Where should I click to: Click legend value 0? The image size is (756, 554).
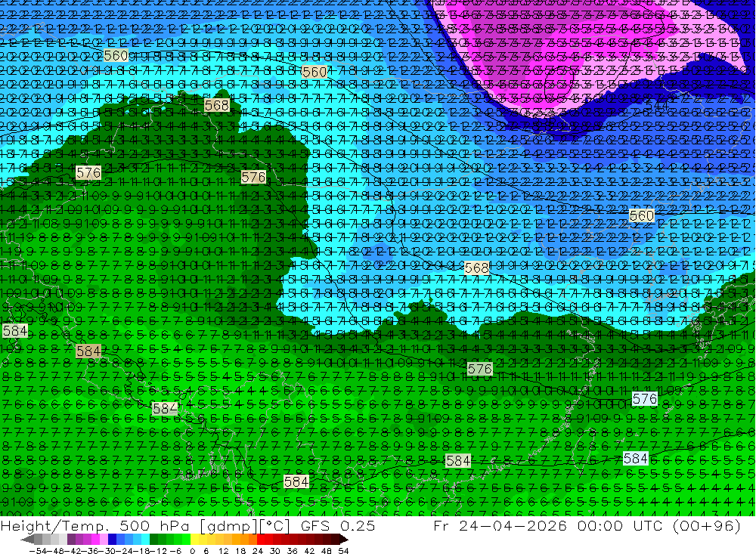click(192, 551)
